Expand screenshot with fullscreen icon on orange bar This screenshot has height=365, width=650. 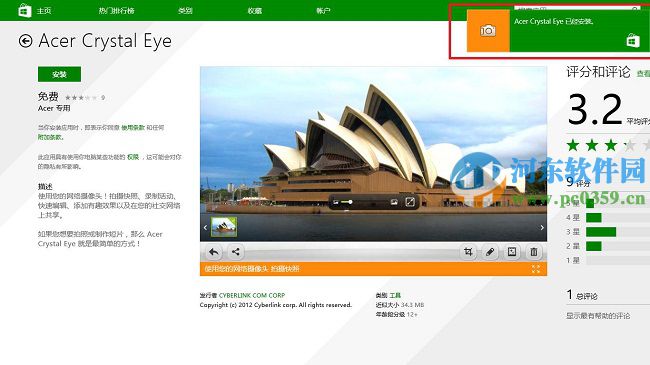point(536,269)
